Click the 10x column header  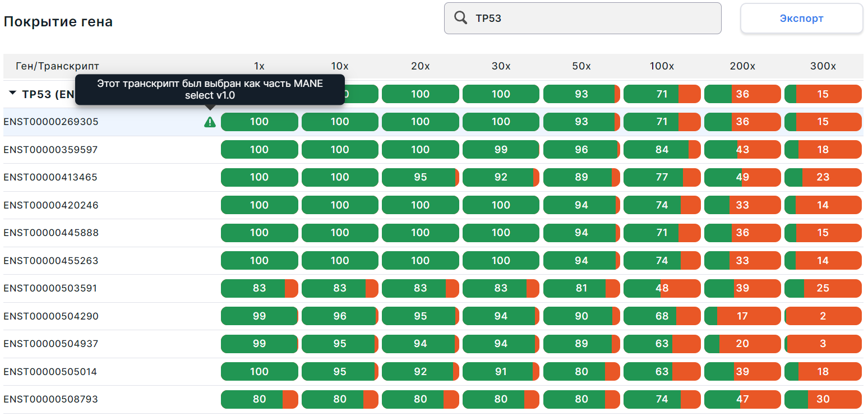(340, 66)
